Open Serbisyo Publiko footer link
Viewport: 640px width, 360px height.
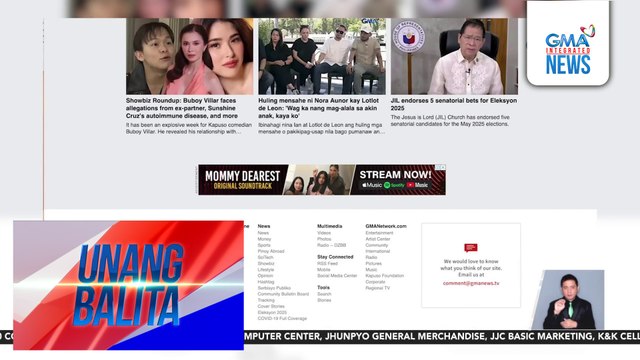(274, 288)
